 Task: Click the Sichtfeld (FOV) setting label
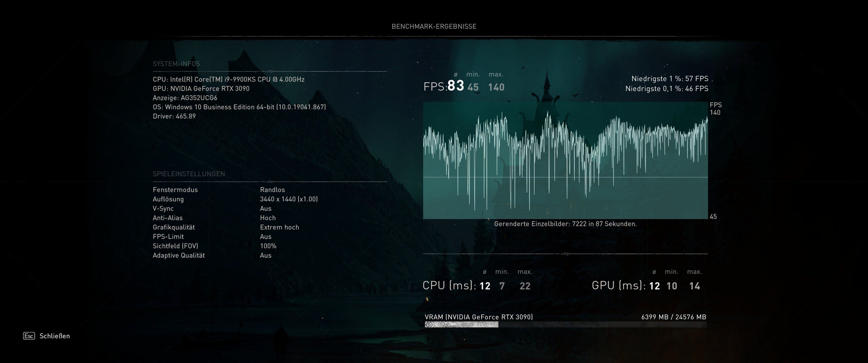(x=175, y=246)
